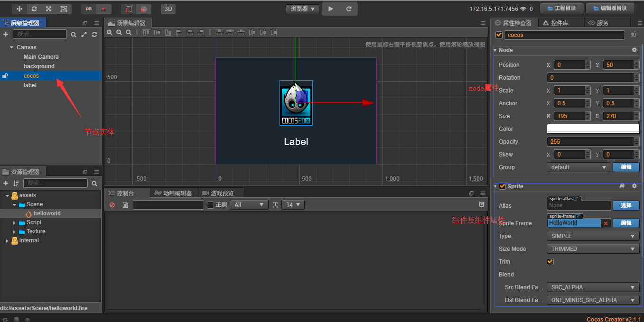
Task: Select the scale transform tool
Action: tap(49, 9)
